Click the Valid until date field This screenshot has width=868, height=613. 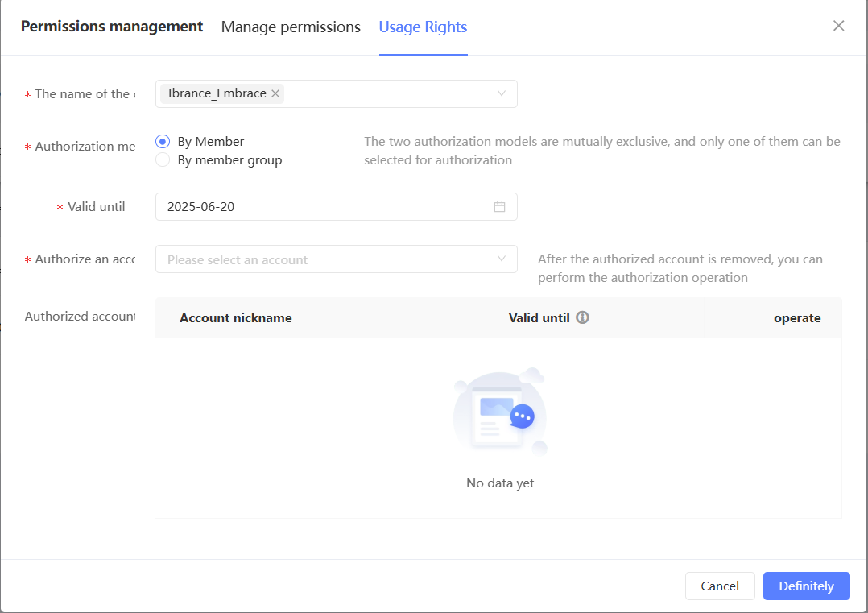[x=322, y=207]
